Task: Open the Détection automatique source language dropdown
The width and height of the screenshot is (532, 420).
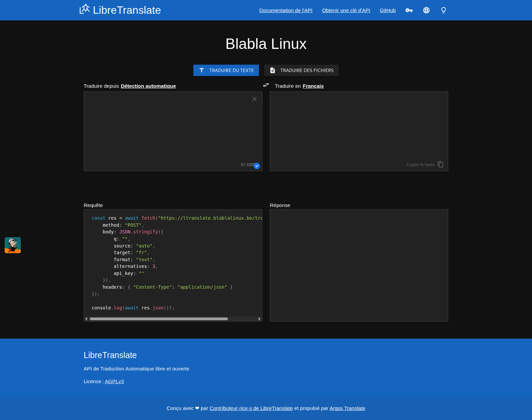Action: (148, 86)
